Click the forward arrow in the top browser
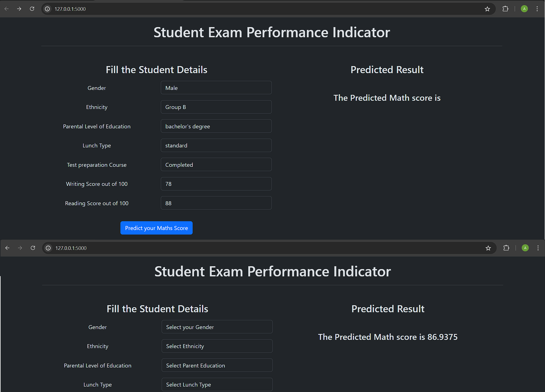The image size is (545, 392). [x=19, y=9]
